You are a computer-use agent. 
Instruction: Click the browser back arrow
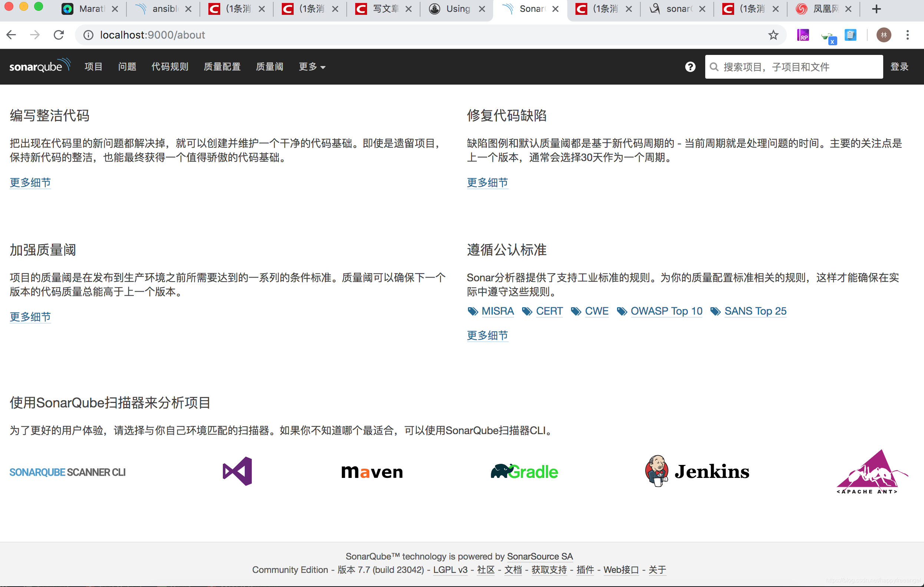click(11, 35)
